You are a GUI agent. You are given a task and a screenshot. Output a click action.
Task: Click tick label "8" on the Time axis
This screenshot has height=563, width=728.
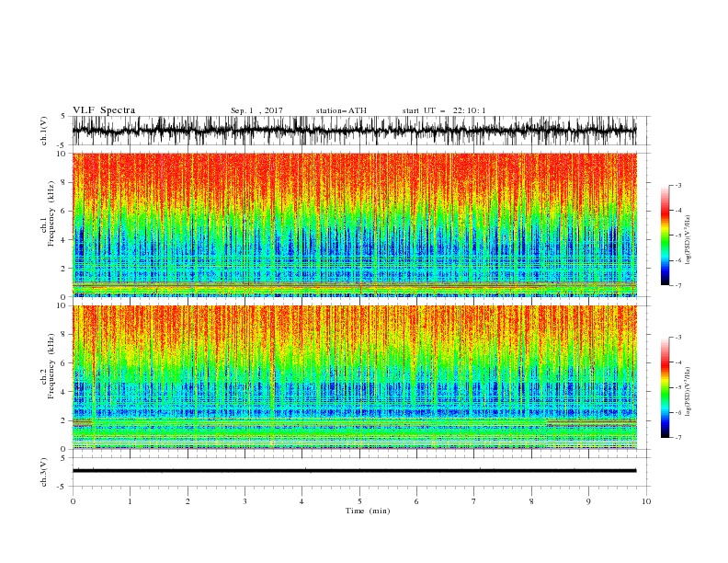531,501
